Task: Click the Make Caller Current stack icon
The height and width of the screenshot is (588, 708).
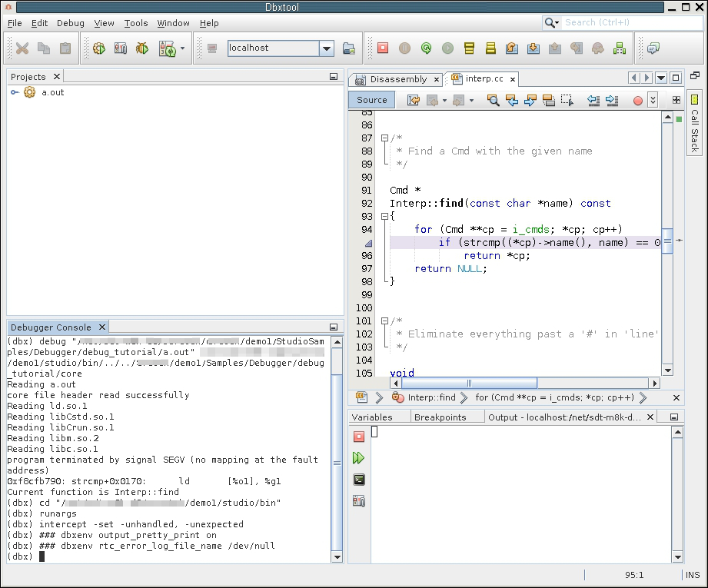Action: coord(490,48)
